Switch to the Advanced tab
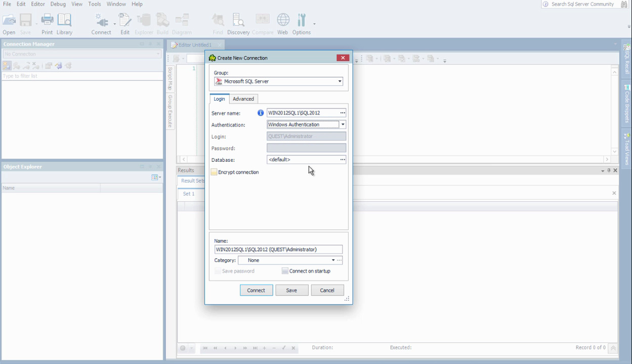Image resolution: width=632 pixels, height=364 pixels. 243,99
